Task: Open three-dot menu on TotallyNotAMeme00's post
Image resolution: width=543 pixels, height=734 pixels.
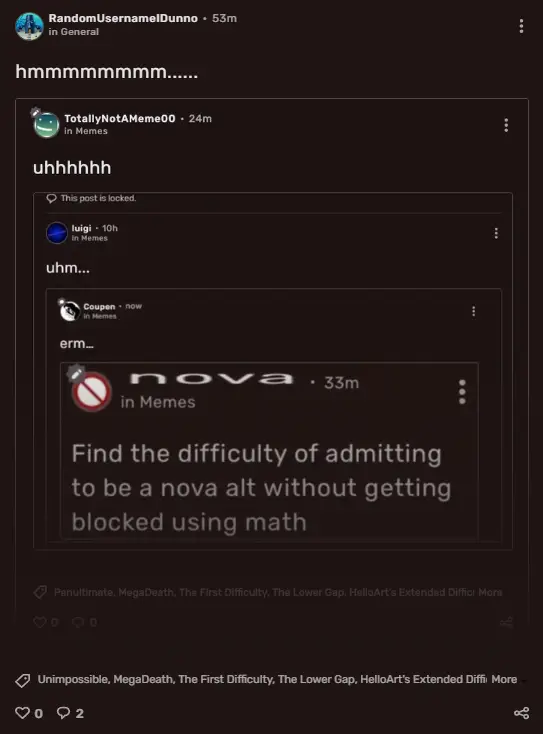Action: tap(506, 125)
